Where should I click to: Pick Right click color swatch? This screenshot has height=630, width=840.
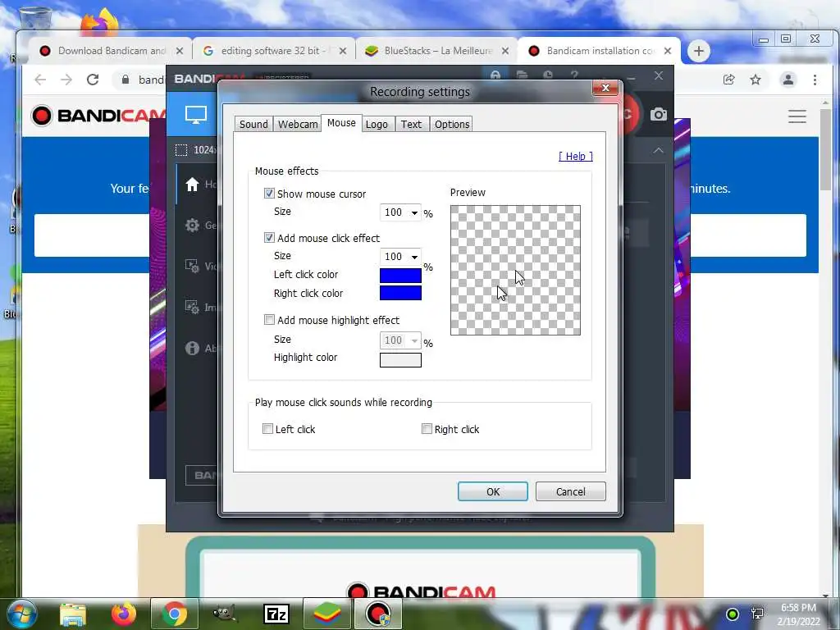point(400,293)
